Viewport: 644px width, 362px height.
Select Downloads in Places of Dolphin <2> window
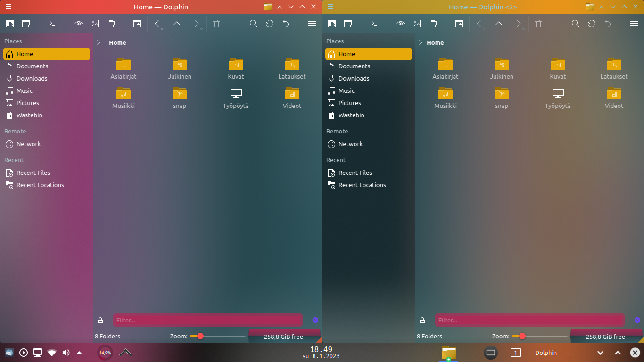click(x=369, y=79)
